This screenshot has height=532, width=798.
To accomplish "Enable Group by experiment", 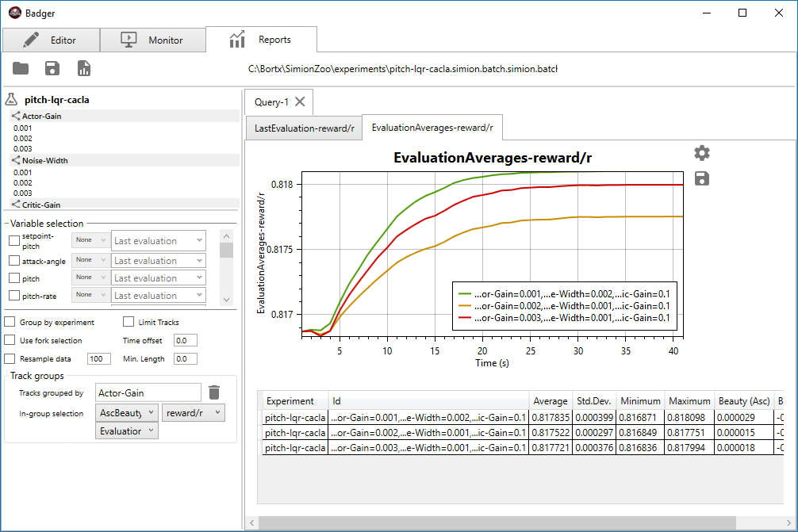I will pos(10,321).
